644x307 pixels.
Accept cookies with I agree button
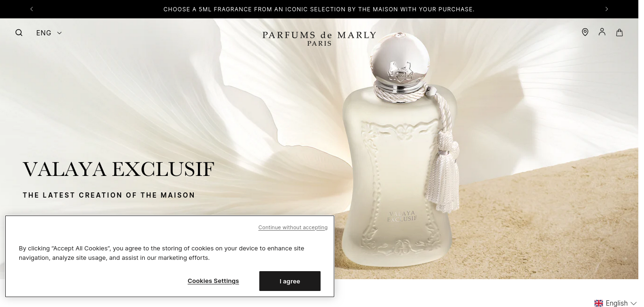pos(290,281)
